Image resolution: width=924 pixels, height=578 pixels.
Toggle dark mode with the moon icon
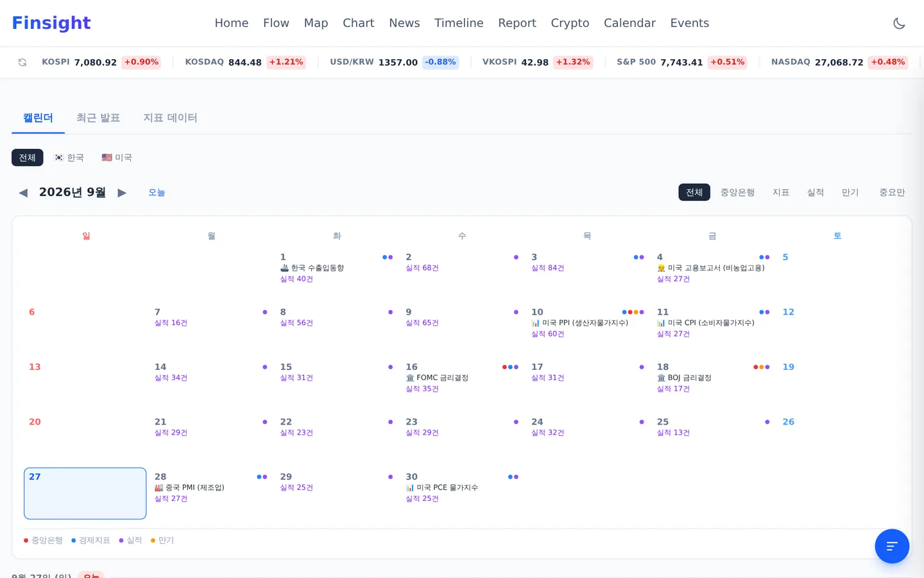coord(899,23)
